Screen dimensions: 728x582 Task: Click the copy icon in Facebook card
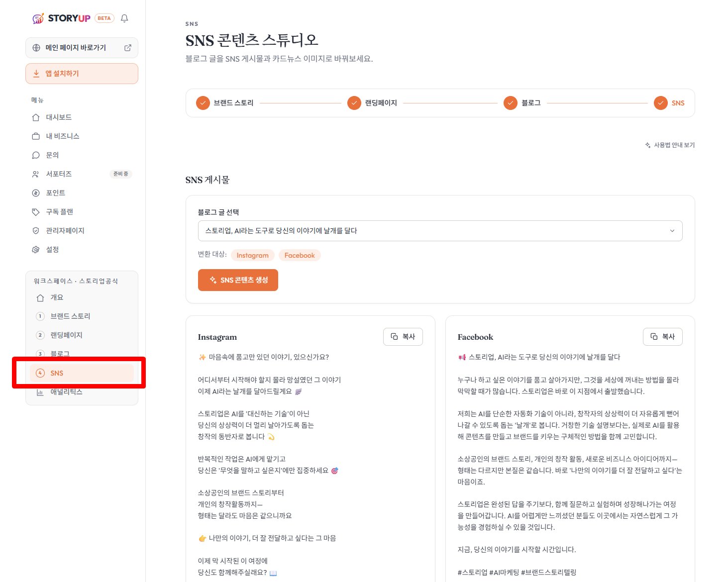[654, 337]
